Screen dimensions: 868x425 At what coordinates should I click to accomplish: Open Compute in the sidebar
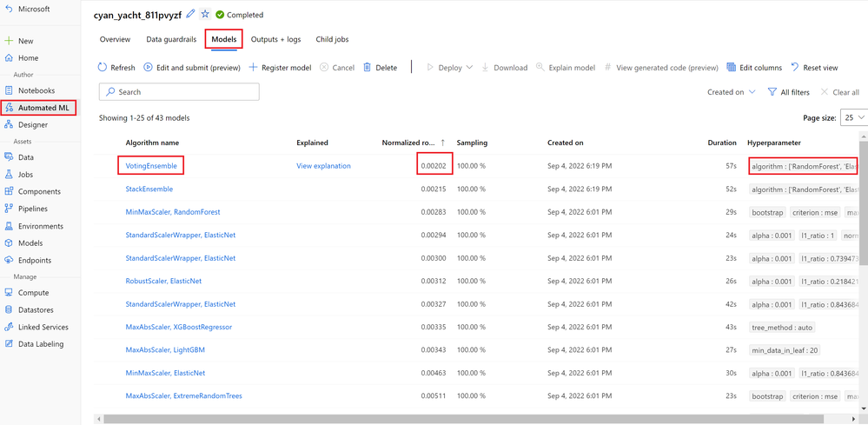[33, 293]
